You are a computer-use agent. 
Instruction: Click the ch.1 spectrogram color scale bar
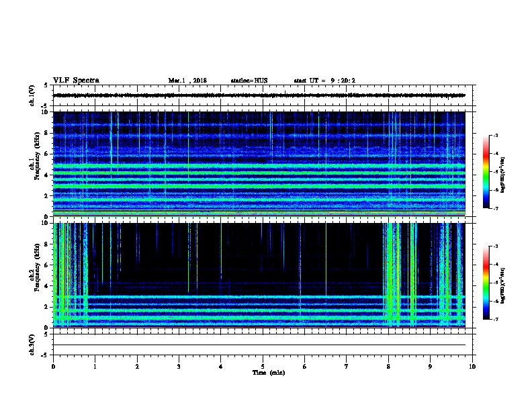(x=486, y=172)
